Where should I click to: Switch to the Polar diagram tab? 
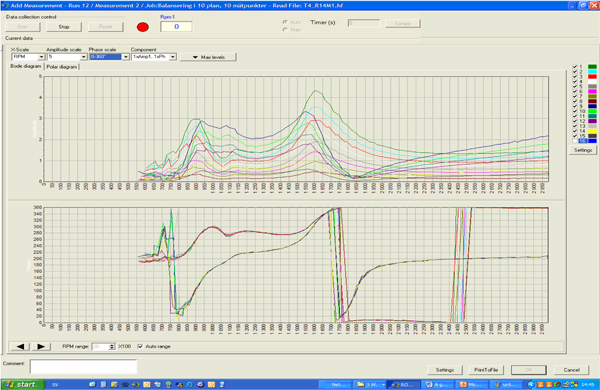tap(62, 67)
